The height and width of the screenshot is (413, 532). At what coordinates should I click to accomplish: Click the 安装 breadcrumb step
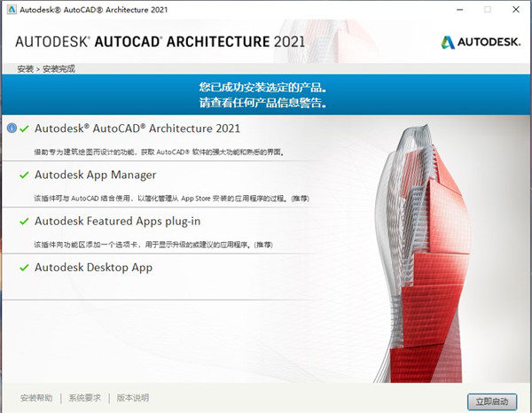tap(24, 68)
